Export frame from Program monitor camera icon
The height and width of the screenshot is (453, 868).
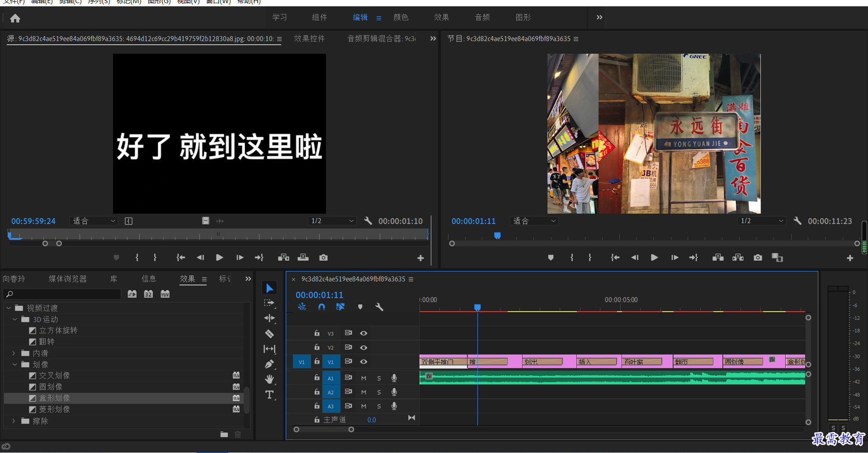tap(758, 257)
